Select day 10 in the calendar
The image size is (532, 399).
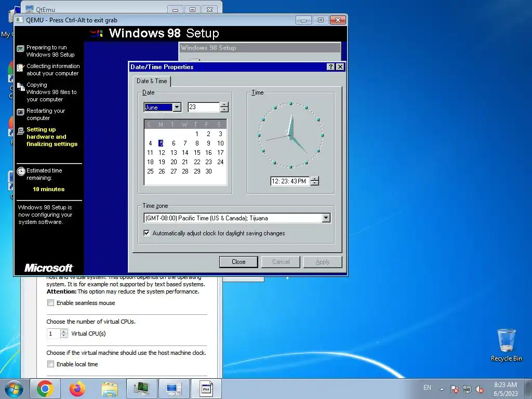[x=220, y=143]
